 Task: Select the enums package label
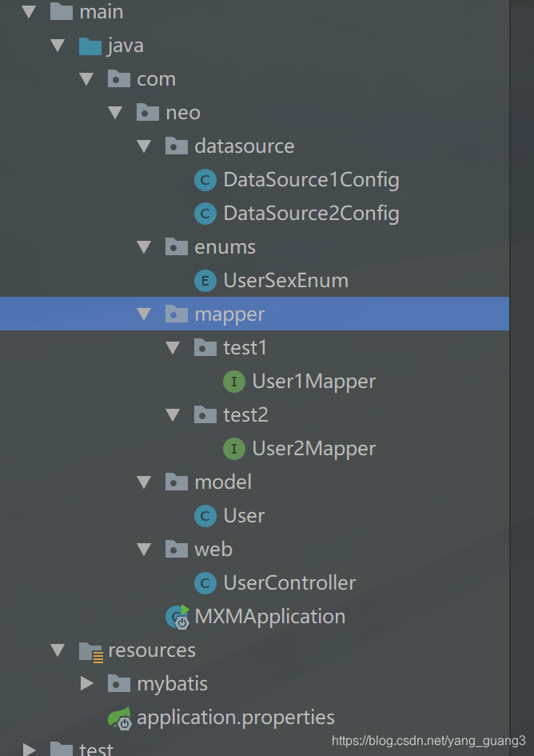(x=225, y=247)
